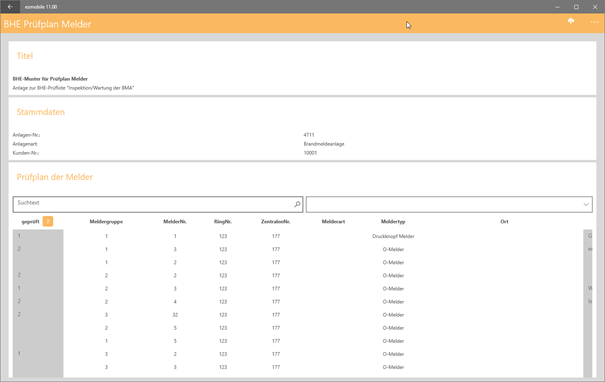This screenshot has width=605, height=382.
Task: Click the back arrow in title bar
Action: coord(10,7)
